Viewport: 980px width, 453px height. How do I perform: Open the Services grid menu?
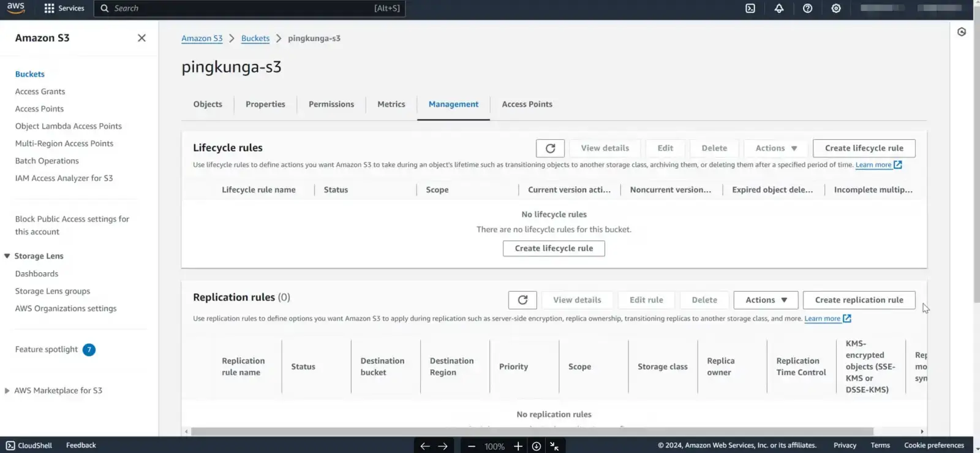64,8
